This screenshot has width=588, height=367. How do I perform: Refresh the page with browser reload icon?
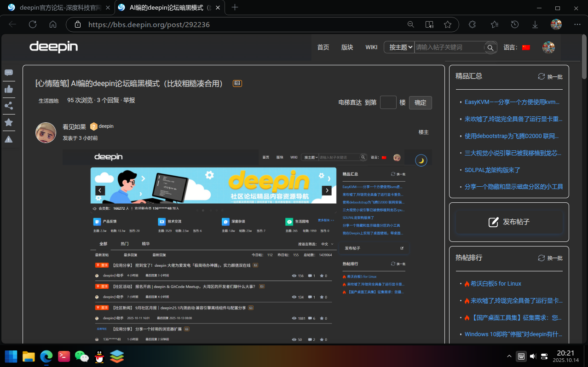pos(33,24)
